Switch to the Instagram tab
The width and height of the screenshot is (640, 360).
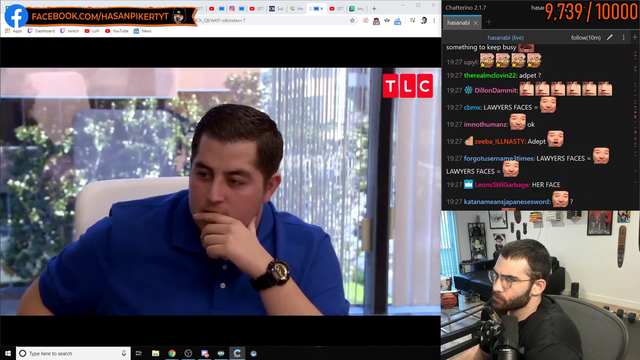point(232,9)
